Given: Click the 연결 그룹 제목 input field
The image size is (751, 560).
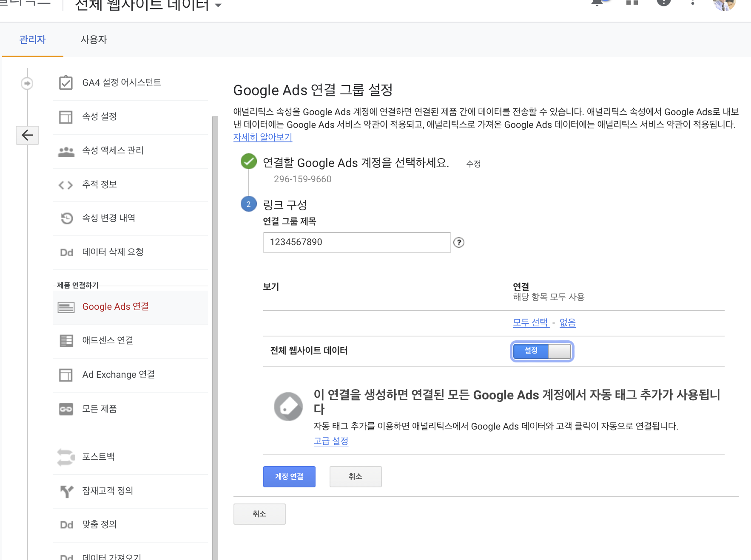Looking at the screenshot, I should tap(357, 242).
